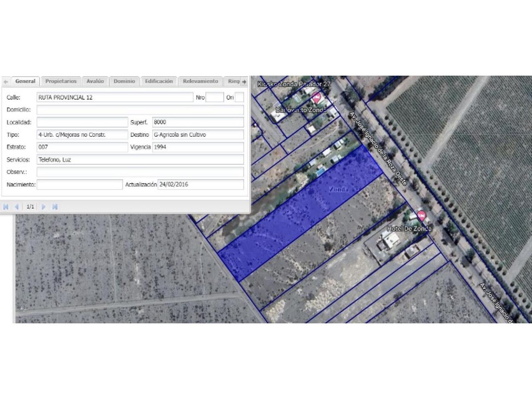Viewport: 532px width, 399px height.
Task: Click the empty Nacimiento field
Action: pyautogui.click(x=80, y=185)
